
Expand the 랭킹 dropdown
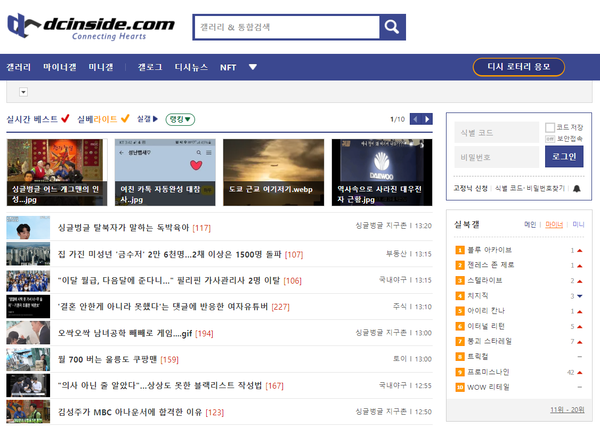(x=180, y=119)
